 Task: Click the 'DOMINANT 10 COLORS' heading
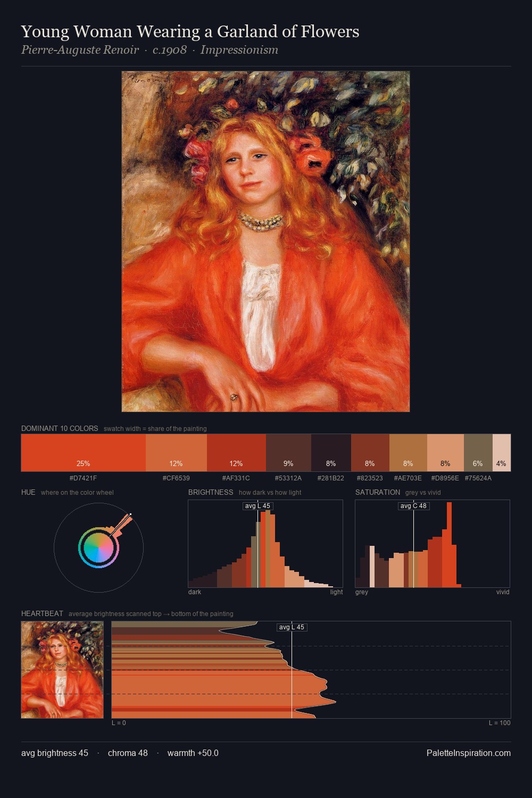click(x=60, y=428)
